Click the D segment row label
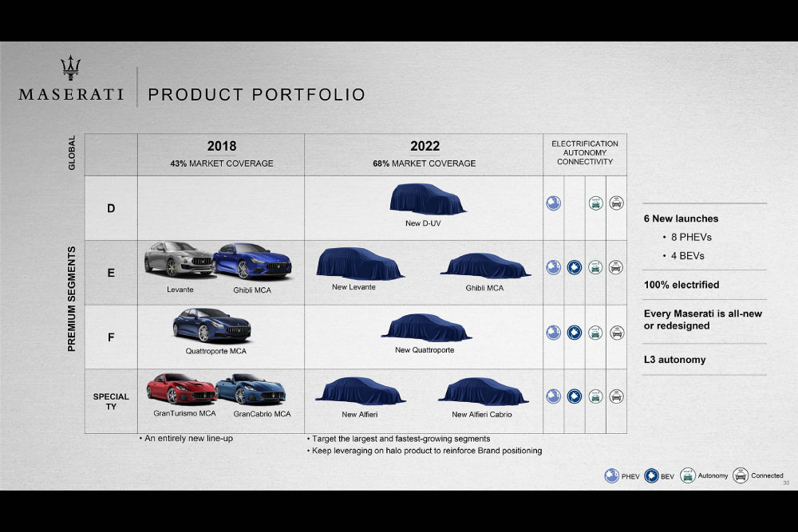The height and width of the screenshot is (532, 798). click(111, 208)
